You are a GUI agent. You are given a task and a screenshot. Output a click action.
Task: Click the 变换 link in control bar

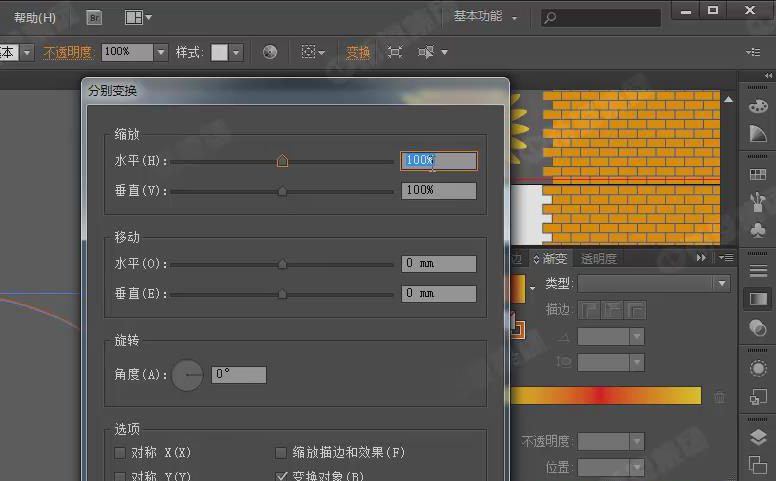(x=357, y=52)
